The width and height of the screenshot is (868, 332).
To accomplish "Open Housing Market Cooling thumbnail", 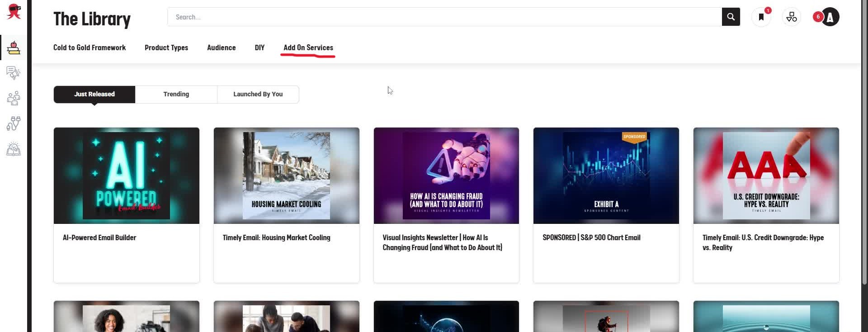I will [x=287, y=175].
